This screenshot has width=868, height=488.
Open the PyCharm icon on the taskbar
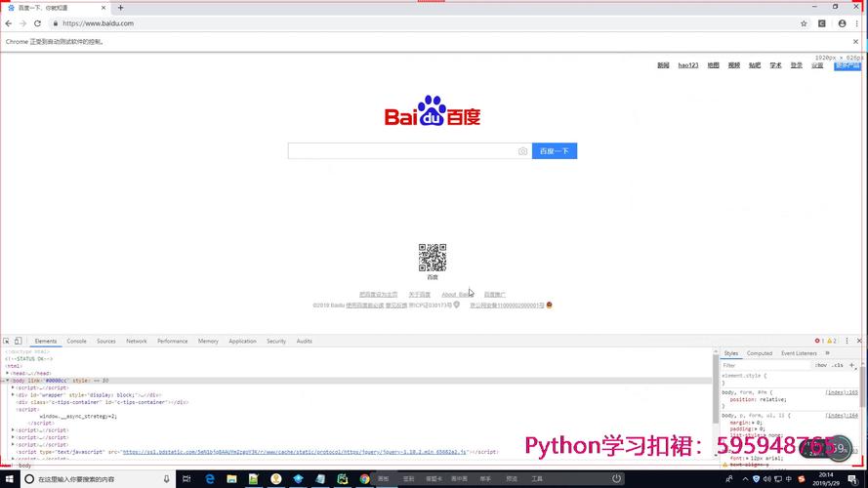tap(342, 479)
